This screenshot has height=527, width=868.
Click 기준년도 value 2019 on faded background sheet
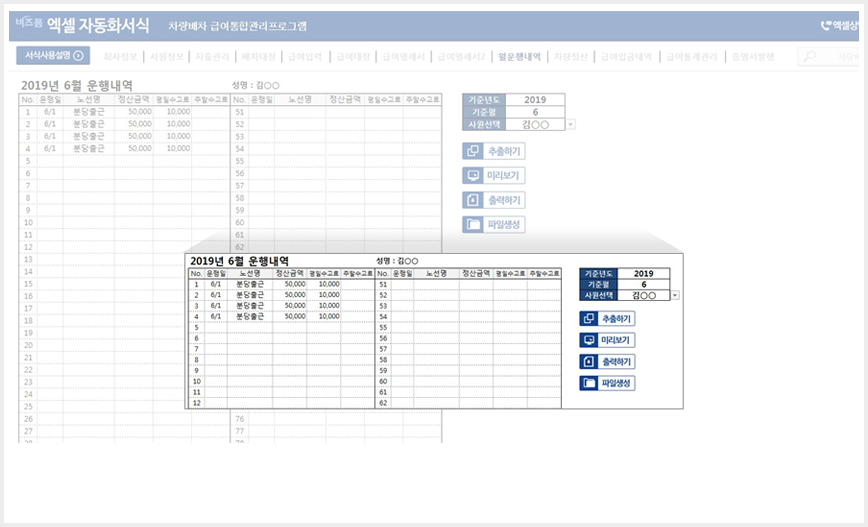535,100
